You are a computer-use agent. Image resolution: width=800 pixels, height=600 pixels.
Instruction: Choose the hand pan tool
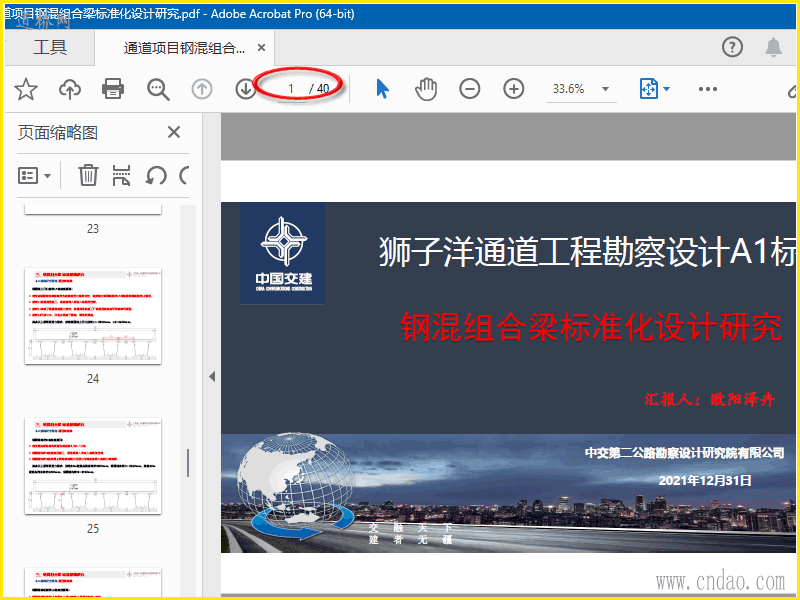coord(426,89)
